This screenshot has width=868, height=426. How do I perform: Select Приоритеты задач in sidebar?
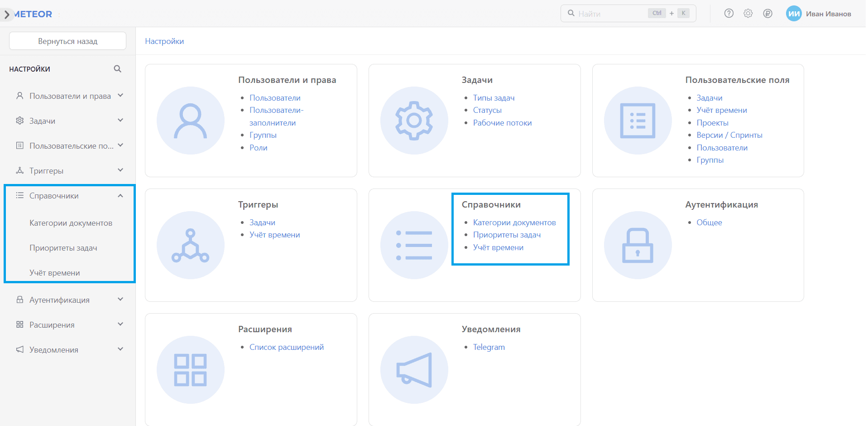[63, 248]
